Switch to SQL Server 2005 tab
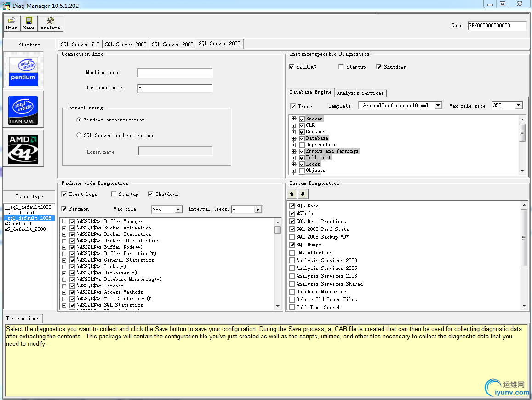Image resolution: width=532 pixels, height=400 pixels. (172, 44)
